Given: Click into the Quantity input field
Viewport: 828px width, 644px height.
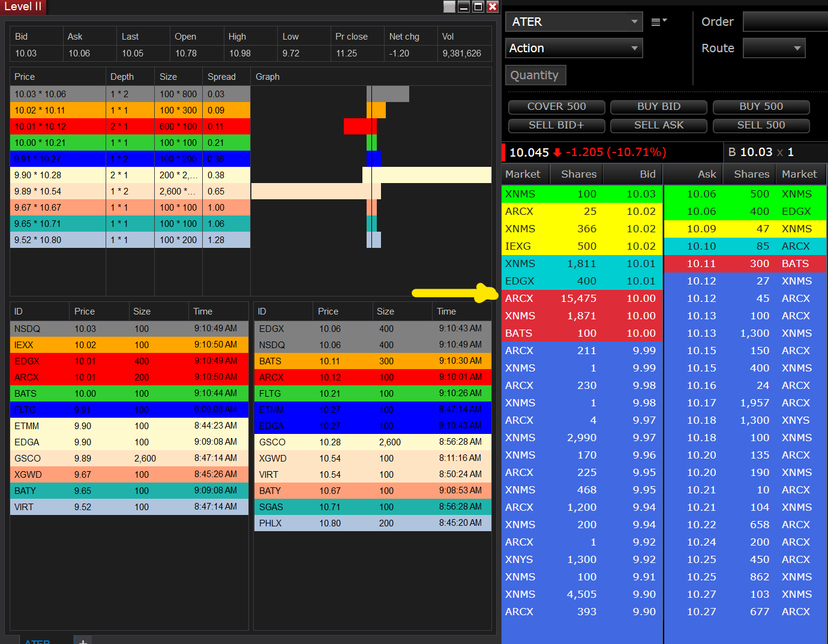Looking at the screenshot, I should tap(536, 75).
